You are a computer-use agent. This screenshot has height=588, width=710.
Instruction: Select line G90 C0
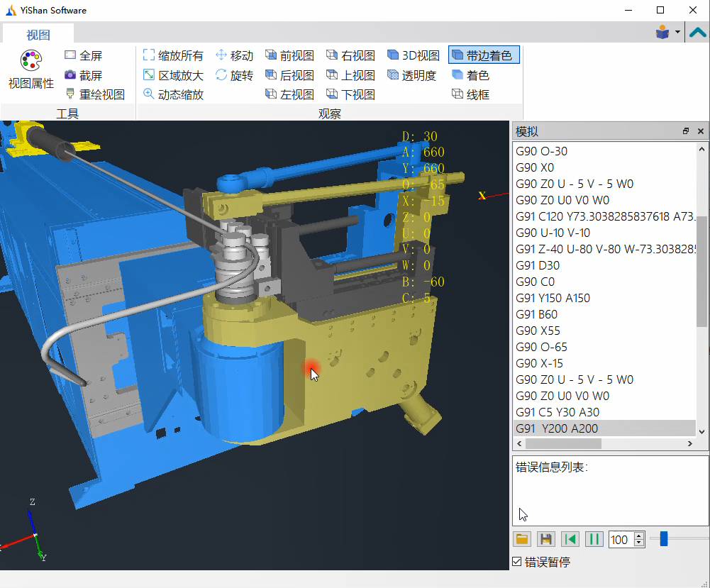[x=604, y=282]
